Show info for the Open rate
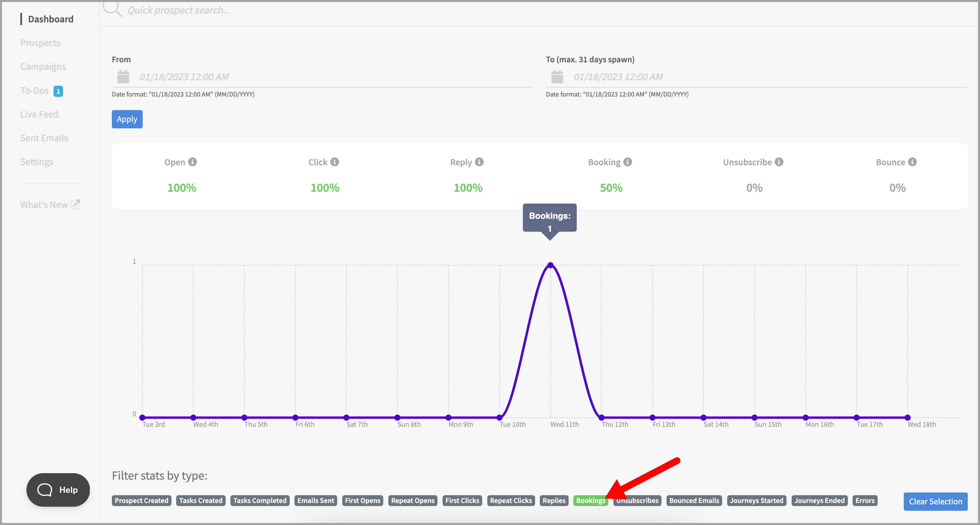980x525 pixels. (192, 162)
